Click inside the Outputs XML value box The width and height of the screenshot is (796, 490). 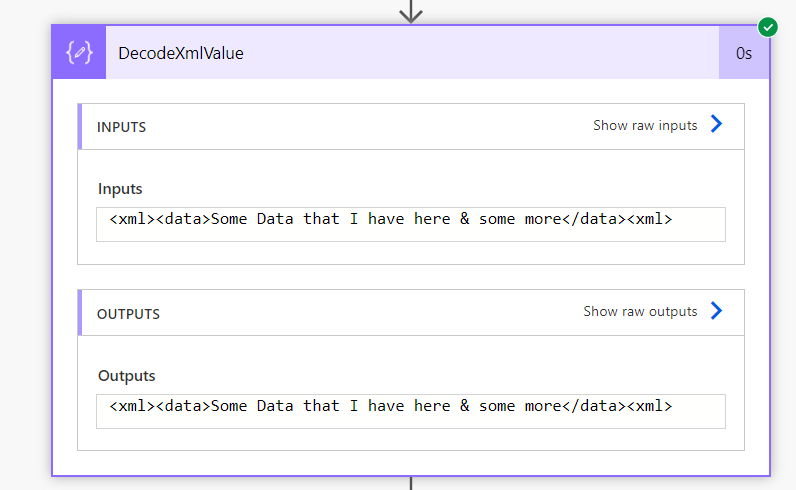[x=411, y=411]
